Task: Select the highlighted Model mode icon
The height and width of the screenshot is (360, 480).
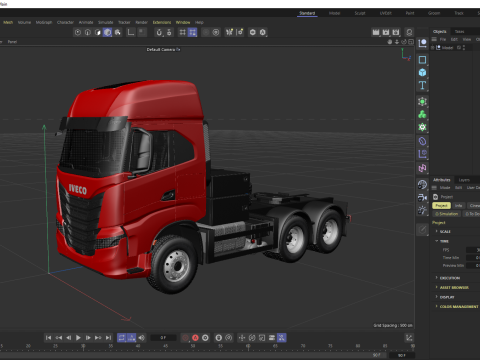Action: 107,32
